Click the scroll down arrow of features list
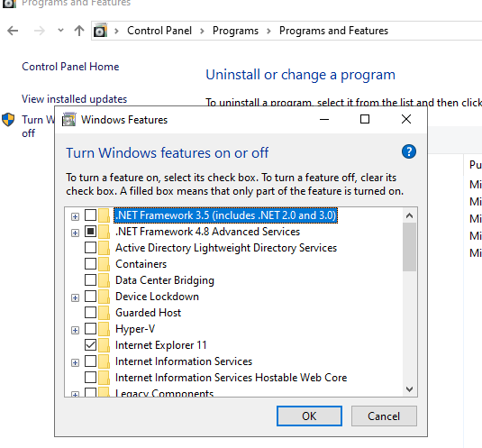This screenshot has width=482, height=448. (409, 389)
